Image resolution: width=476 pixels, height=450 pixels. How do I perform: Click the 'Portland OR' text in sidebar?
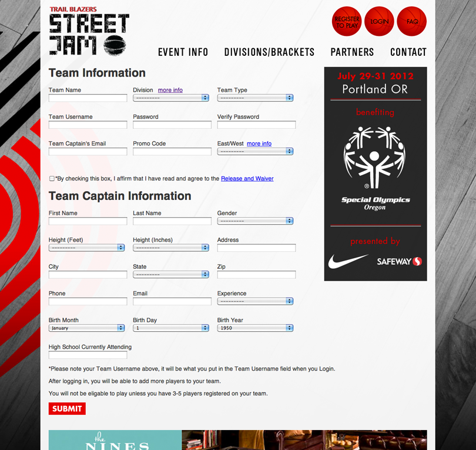coord(375,89)
